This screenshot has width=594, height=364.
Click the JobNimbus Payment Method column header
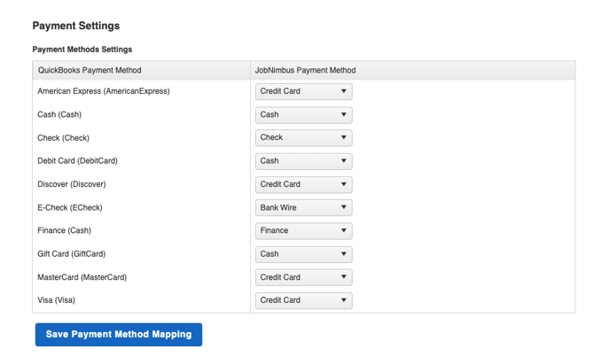(306, 70)
